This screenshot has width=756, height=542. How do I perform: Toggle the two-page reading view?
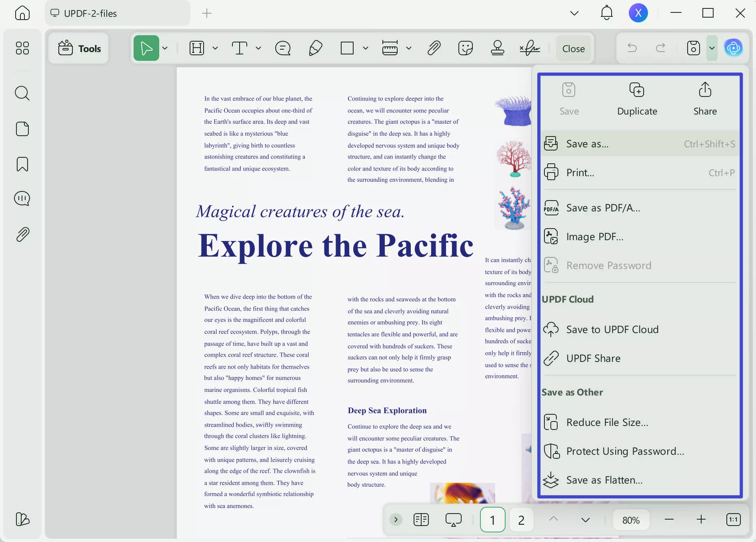[x=421, y=520]
